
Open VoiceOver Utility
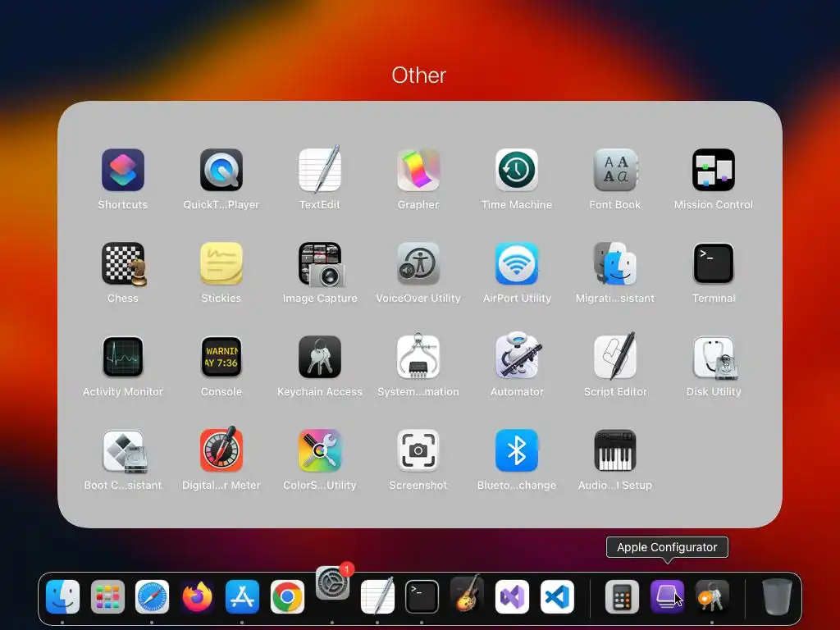(x=418, y=263)
